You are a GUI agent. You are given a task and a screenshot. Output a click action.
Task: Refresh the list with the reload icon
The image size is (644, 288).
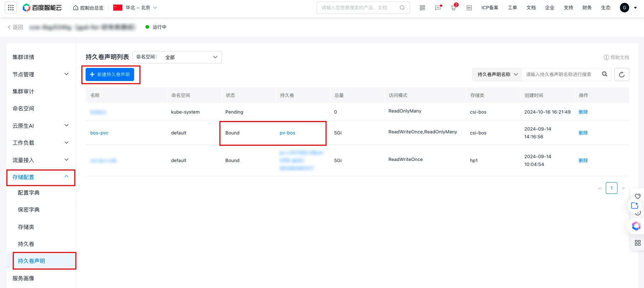pyautogui.click(x=622, y=74)
